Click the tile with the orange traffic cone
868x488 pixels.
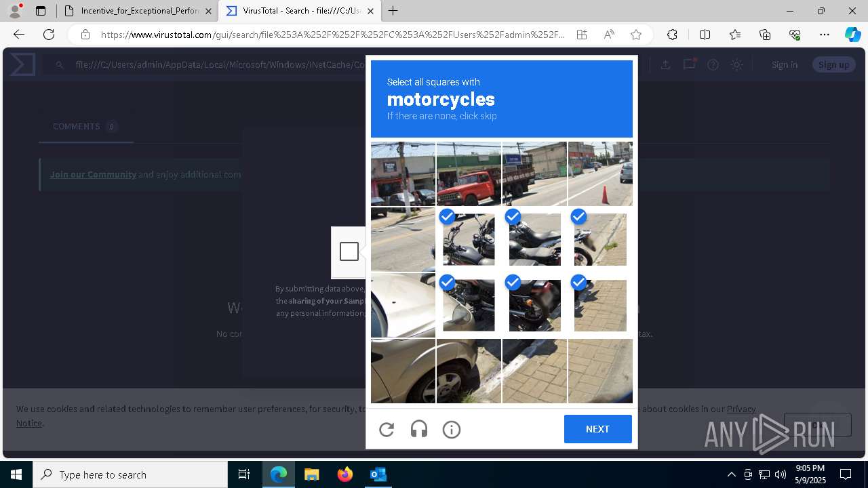tap(600, 174)
